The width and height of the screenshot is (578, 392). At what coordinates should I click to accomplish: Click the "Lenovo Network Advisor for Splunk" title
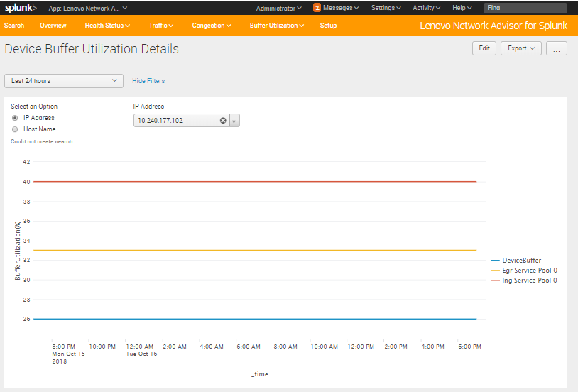(494, 26)
